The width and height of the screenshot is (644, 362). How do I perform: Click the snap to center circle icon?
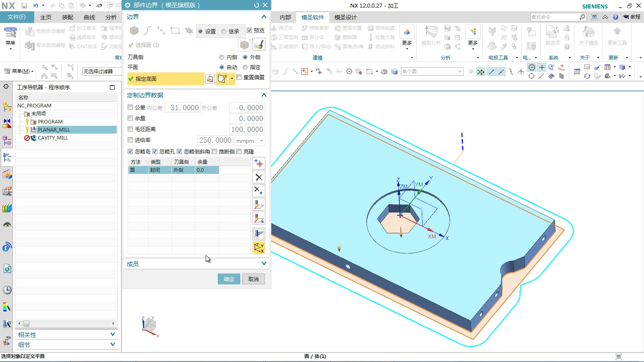(x=532, y=68)
